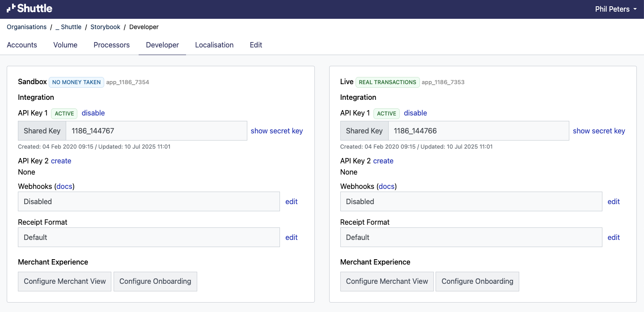The width and height of the screenshot is (644, 312).
Task: Show the Live secret key
Action: 599,131
